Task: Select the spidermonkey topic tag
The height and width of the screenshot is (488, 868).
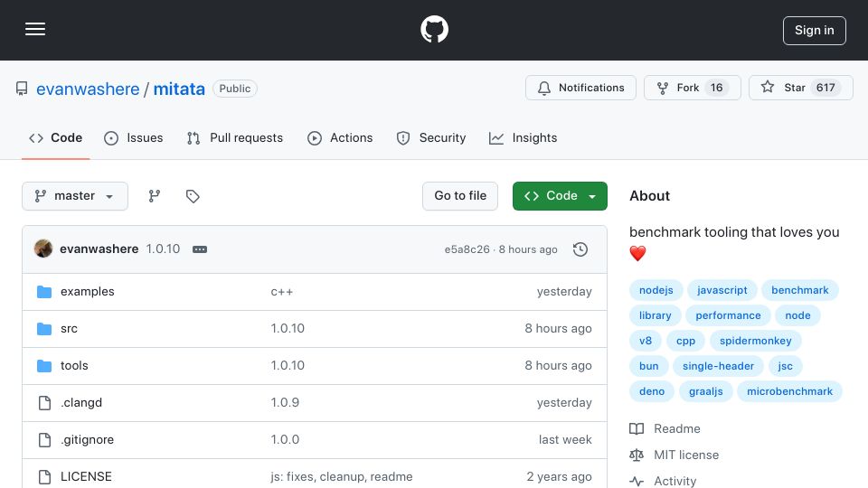Action: click(756, 341)
